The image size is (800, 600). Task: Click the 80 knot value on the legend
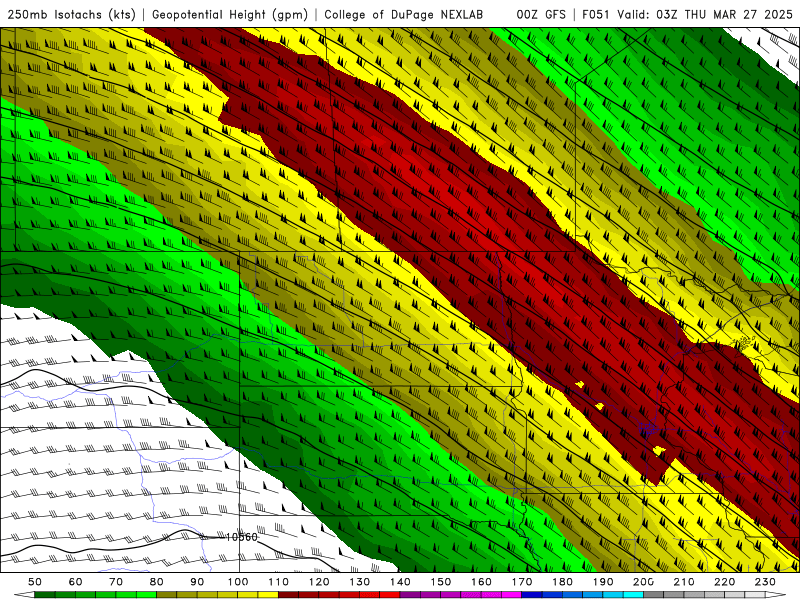[157, 582]
